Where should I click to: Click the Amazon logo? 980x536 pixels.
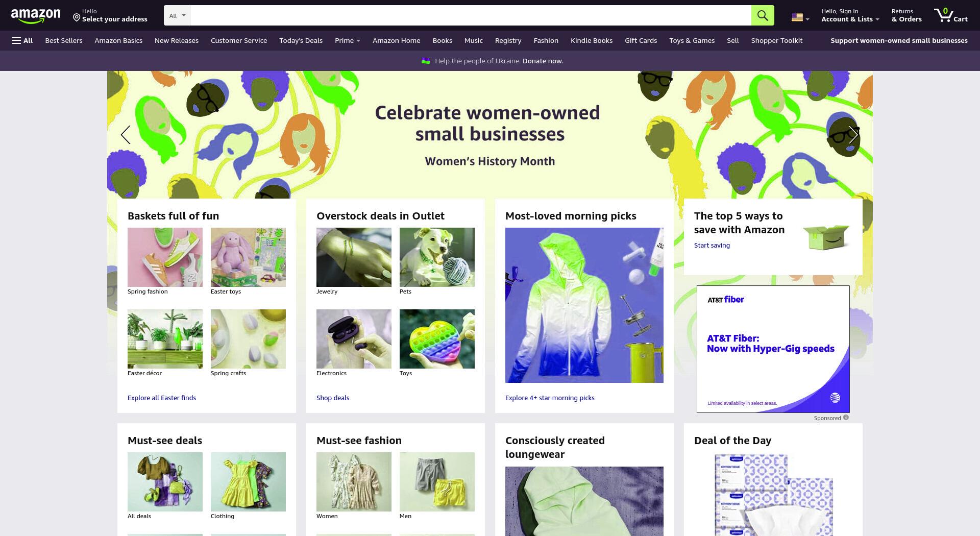point(35,16)
